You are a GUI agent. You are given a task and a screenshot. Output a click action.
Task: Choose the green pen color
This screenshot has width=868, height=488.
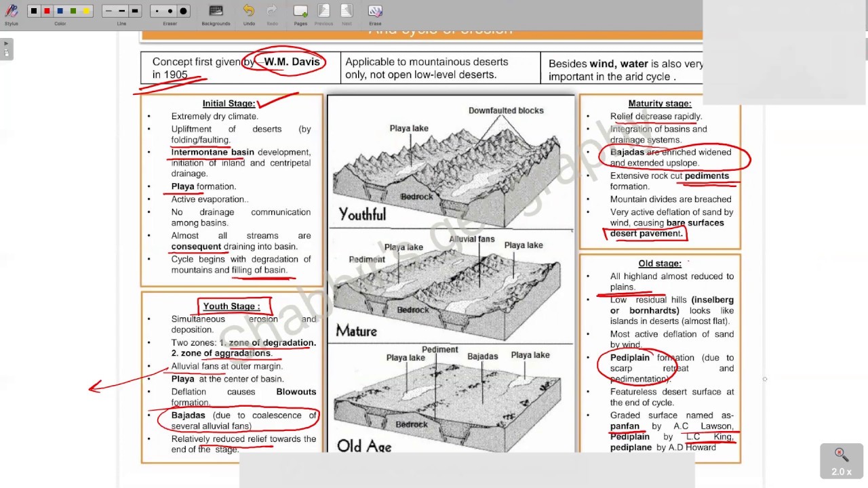coord(73,11)
